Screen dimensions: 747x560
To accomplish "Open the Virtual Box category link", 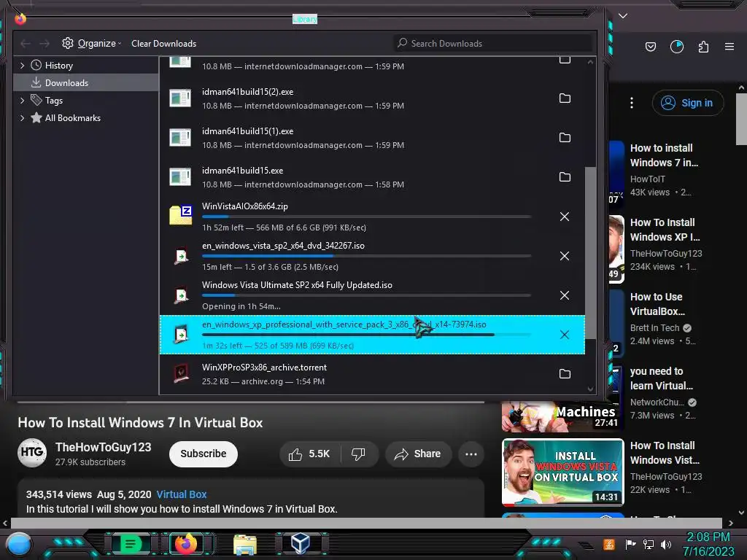I will (x=182, y=494).
